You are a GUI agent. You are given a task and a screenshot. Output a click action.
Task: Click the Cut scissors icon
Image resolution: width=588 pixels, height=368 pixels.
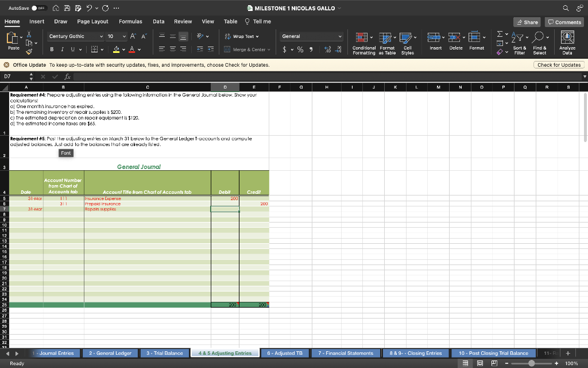(x=29, y=34)
